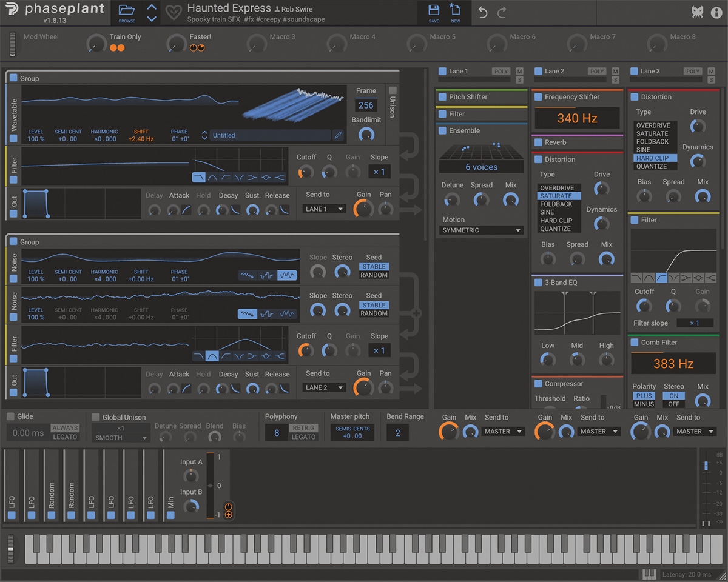This screenshot has height=582, width=728.
Task: Click the RANDOM seed button on first Noise
Action: click(374, 275)
